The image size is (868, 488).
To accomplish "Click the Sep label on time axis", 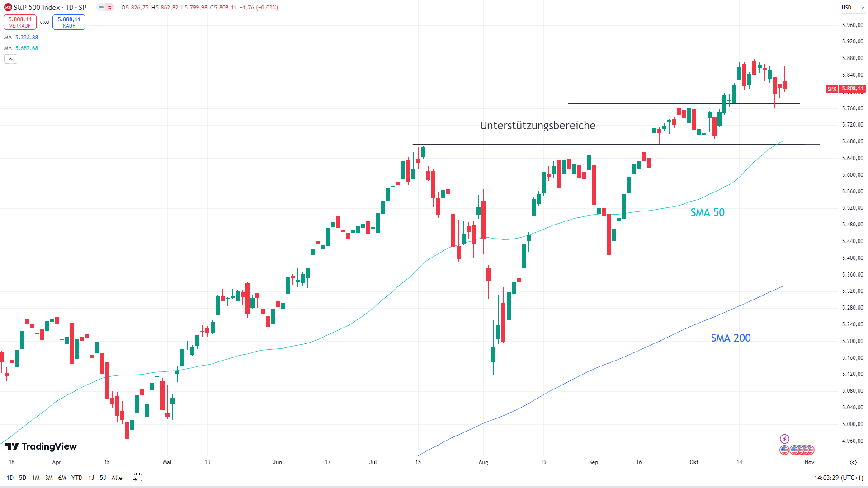I will coord(594,462).
